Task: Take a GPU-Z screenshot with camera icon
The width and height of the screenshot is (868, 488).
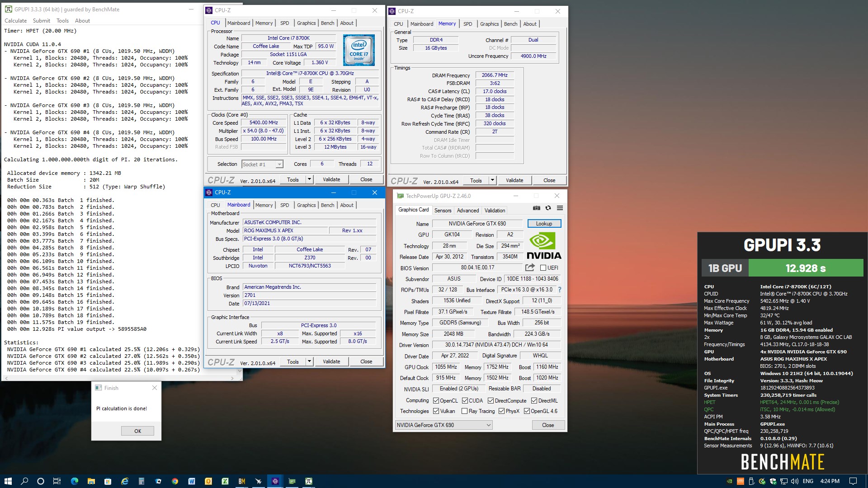Action: pos(536,208)
